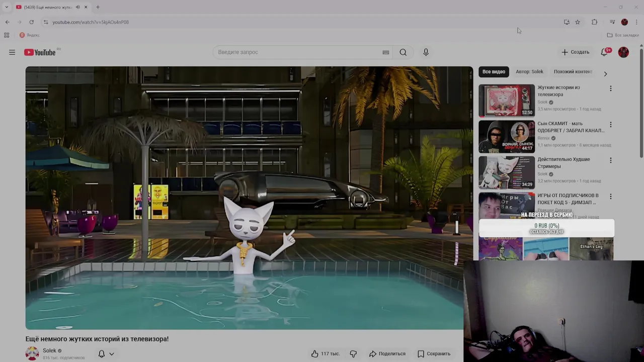The image size is (644, 362).
Task: Select the Похожий контент filter chip
Action: coord(573,72)
